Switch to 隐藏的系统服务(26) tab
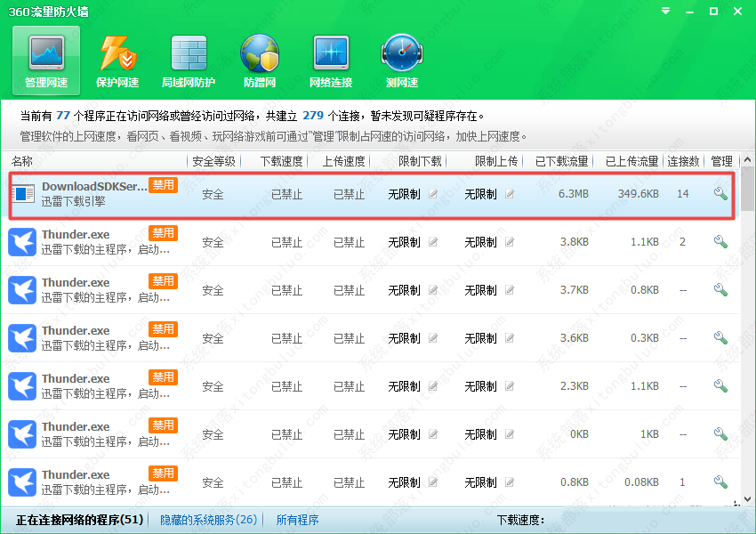The height and width of the screenshot is (534, 756). click(x=208, y=520)
